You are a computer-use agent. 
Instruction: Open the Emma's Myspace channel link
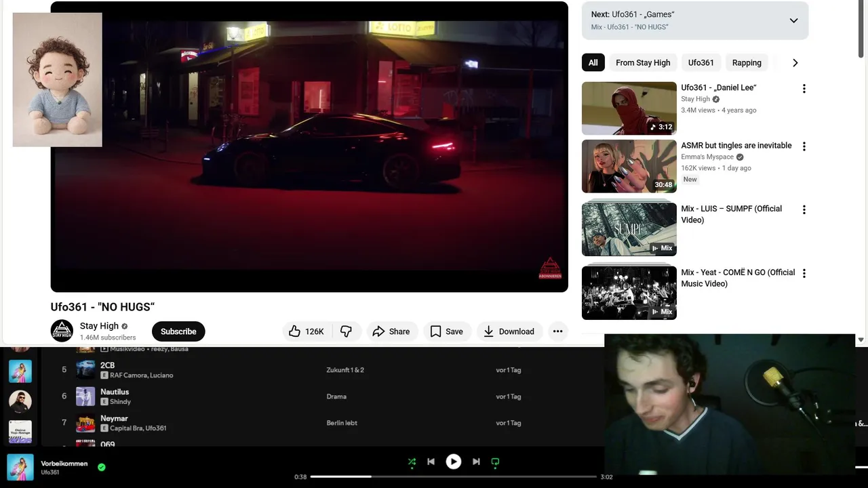[x=707, y=157]
